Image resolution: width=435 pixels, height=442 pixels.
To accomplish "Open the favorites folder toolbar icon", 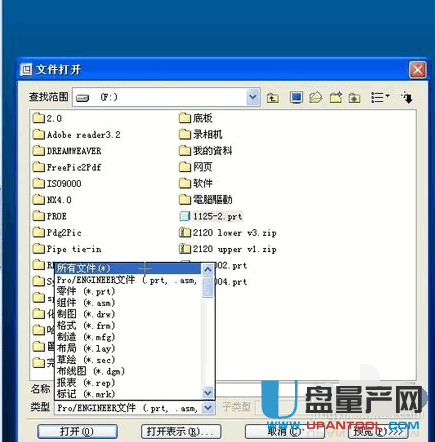I will pyautogui.click(x=354, y=98).
